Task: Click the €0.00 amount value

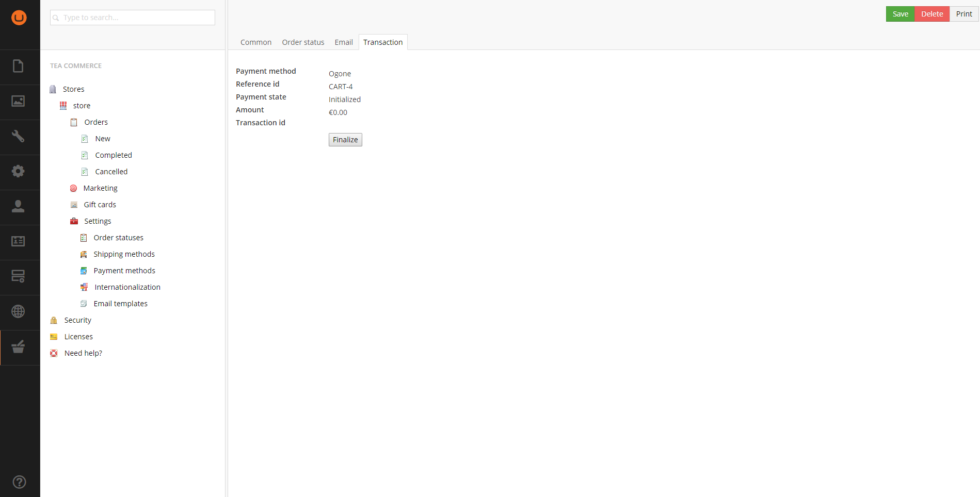Action: pyautogui.click(x=338, y=112)
